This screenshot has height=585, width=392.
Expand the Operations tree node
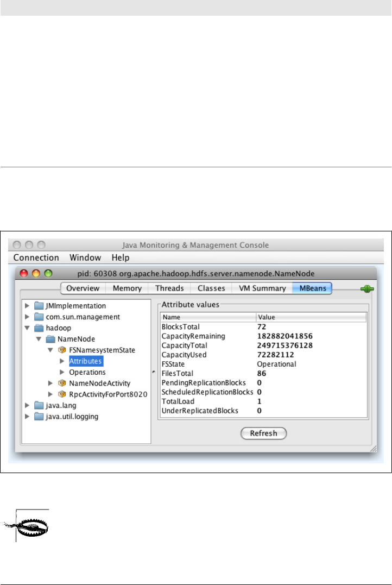tap(62, 372)
